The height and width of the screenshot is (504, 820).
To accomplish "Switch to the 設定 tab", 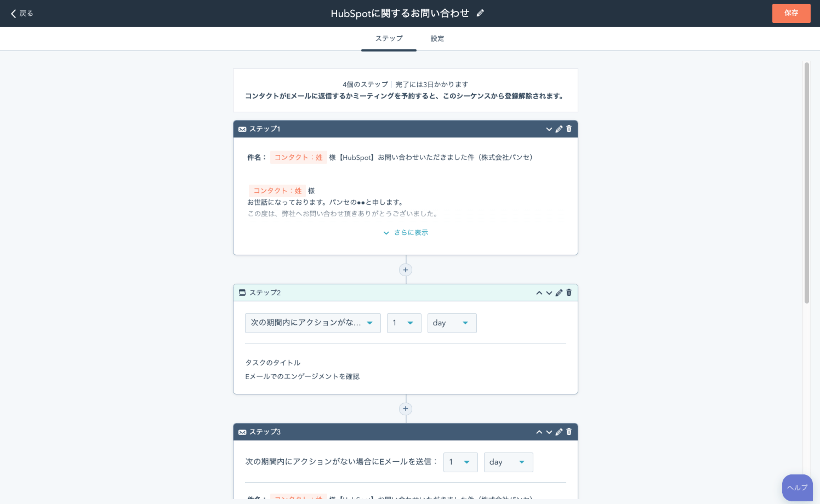I will 437,39.
